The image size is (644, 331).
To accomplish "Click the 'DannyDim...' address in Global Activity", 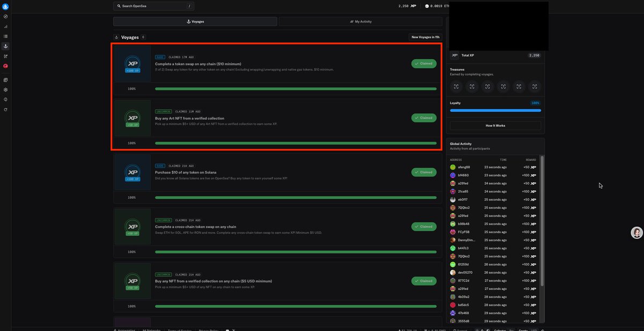I will (x=467, y=240).
